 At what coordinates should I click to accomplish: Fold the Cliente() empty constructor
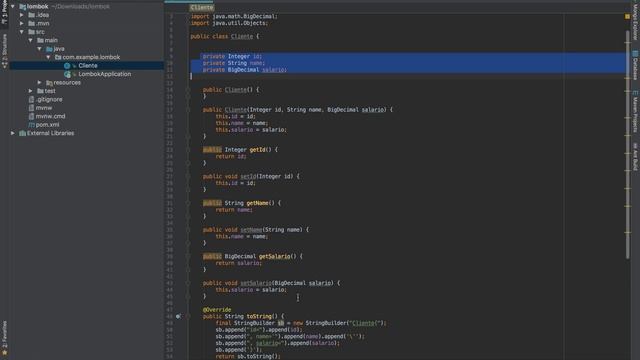coord(188,90)
